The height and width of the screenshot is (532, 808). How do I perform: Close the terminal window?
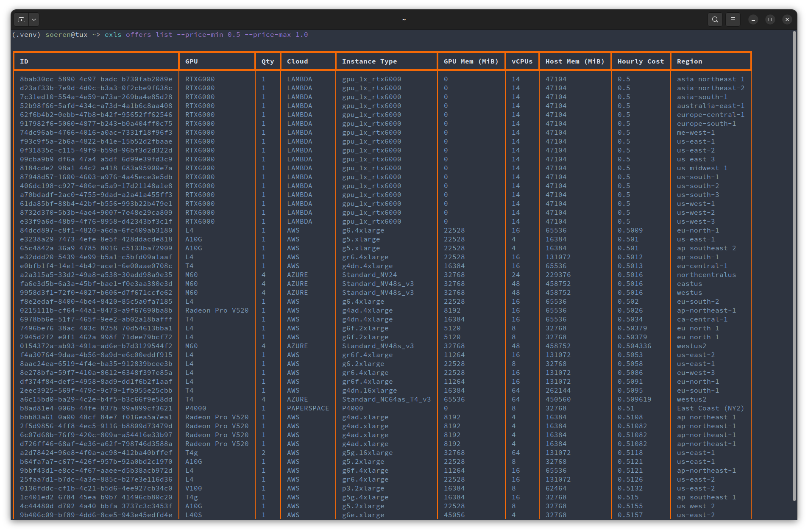pyautogui.click(x=787, y=19)
